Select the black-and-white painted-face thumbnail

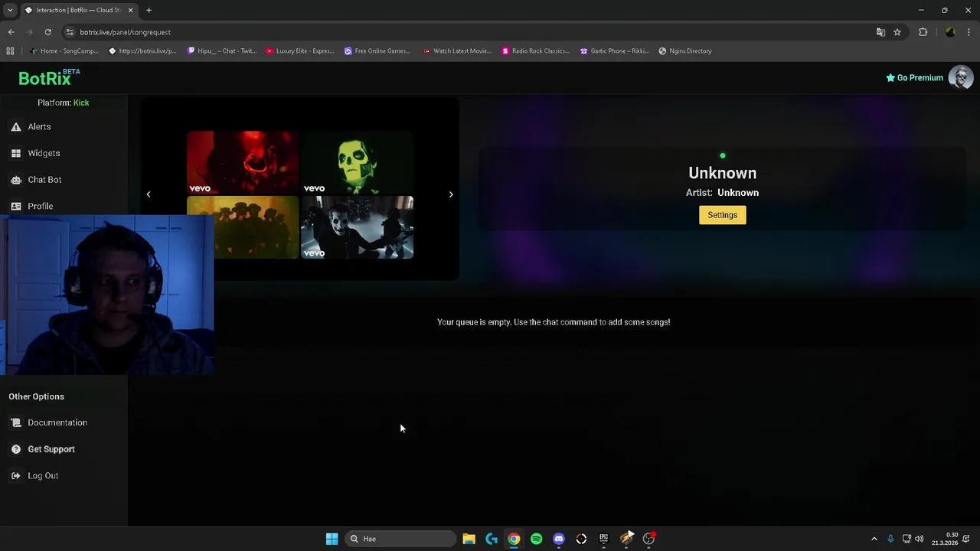pos(357,227)
